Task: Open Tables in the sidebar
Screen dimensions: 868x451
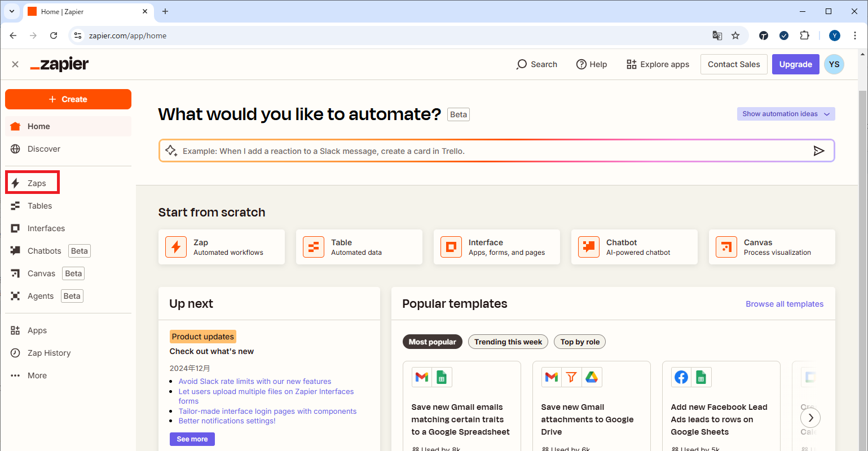Action: 39,206
